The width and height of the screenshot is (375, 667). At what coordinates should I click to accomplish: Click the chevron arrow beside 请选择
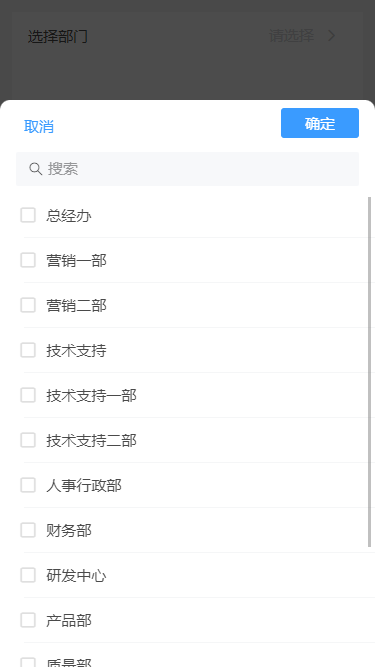pos(332,36)
